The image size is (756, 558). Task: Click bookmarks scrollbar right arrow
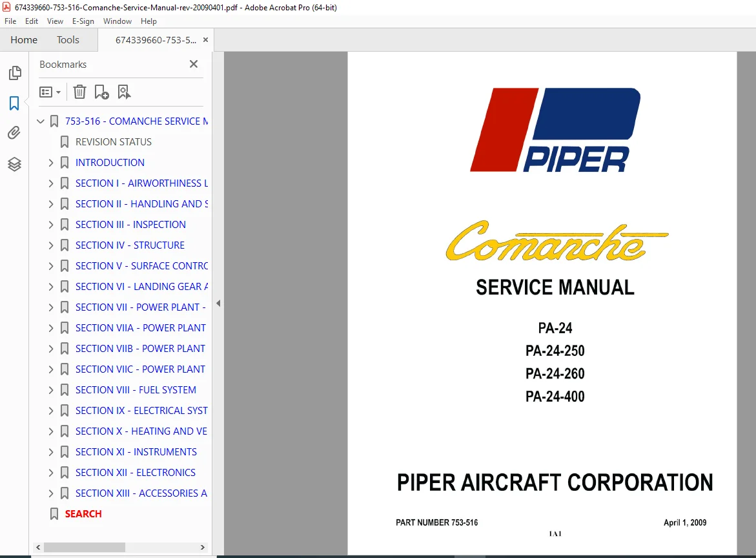(203, 548)
